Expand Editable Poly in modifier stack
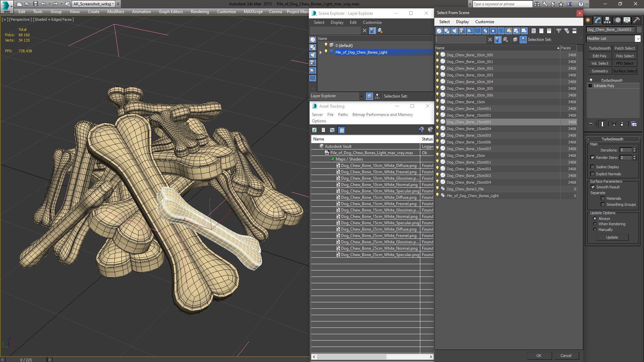Image resolution: width=644 pixels, height=362 pixels. pos(590,86)
